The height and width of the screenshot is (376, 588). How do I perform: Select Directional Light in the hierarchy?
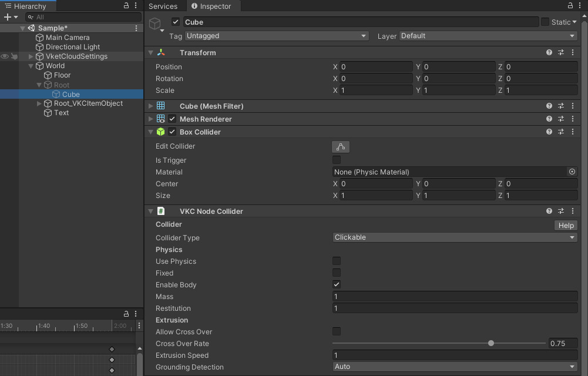(x=73, y=47)
